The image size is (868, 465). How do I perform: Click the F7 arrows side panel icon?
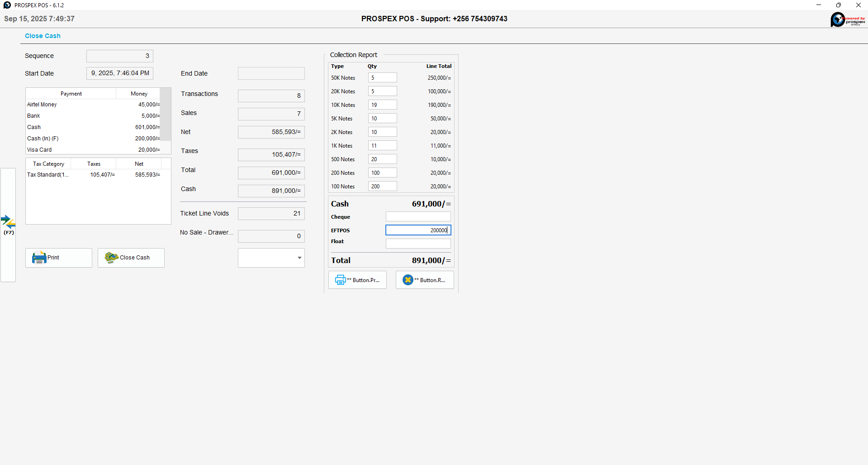point(8,222)
